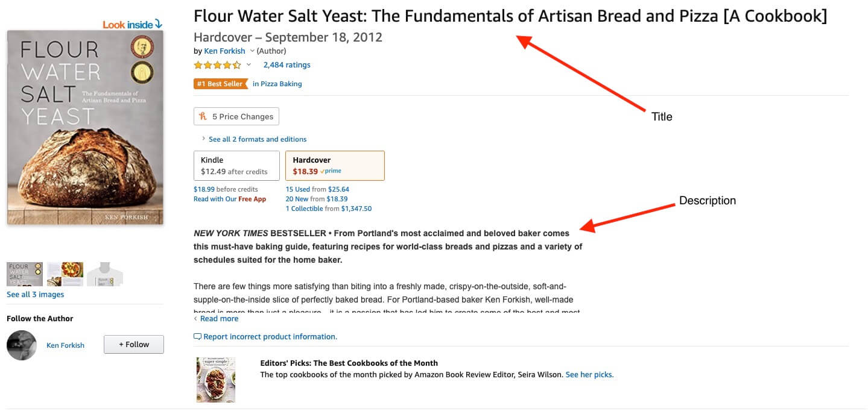Select the Hardcover format option
868x411 pixels.
tap(335, 165)
